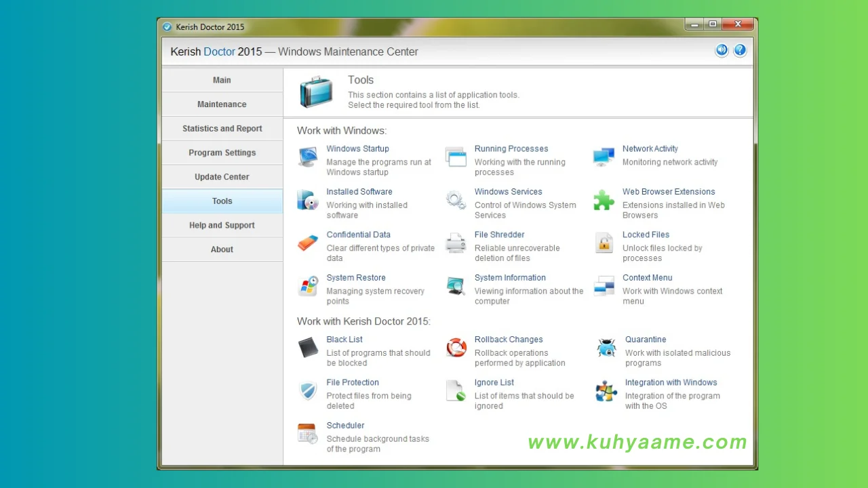Click 'Manage the programs run at Windows startup' text
This screenshot has width=868, height=488.
[x=378, y=167]
